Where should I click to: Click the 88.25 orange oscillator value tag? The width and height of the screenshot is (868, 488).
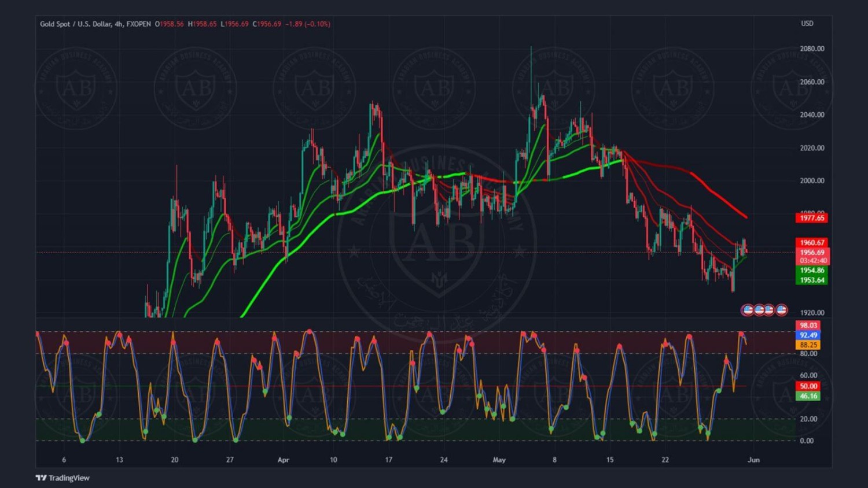(x=808, y=345)
